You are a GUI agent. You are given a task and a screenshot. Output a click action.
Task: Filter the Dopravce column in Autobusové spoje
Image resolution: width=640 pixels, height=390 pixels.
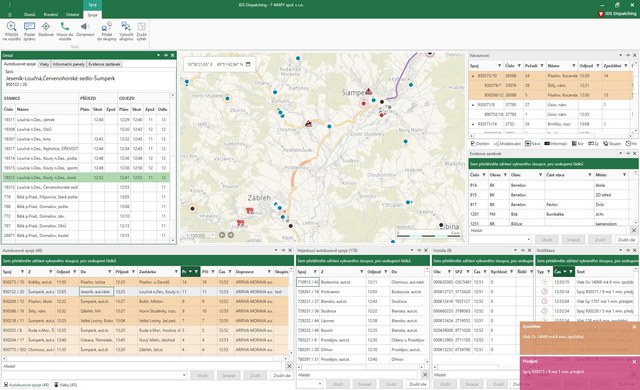[x=269, y=272]
